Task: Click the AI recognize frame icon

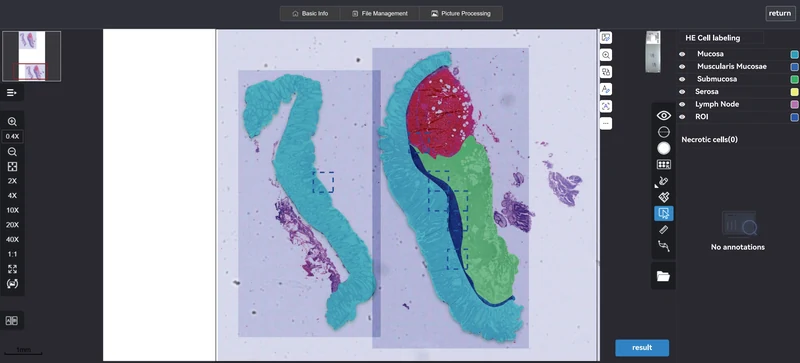Action: (606, 106)
